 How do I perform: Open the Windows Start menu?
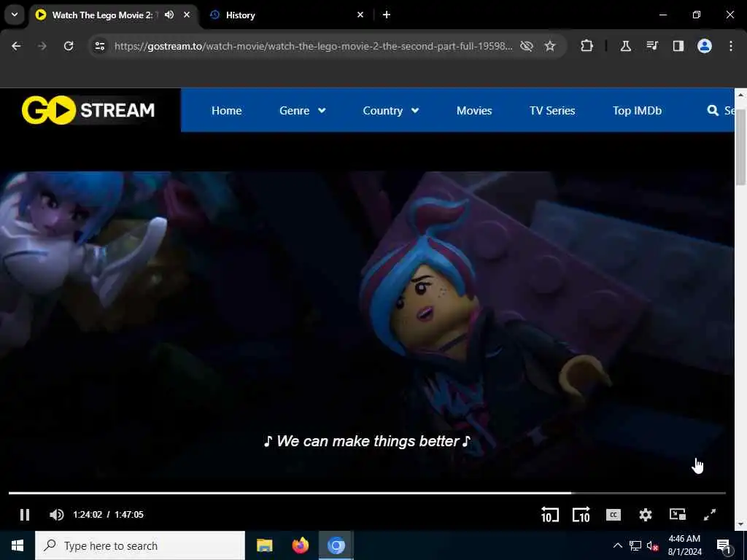[18, 545]
